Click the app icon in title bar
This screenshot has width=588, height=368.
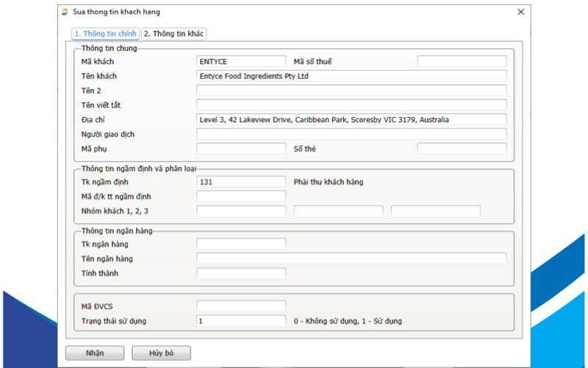[65, 12]
